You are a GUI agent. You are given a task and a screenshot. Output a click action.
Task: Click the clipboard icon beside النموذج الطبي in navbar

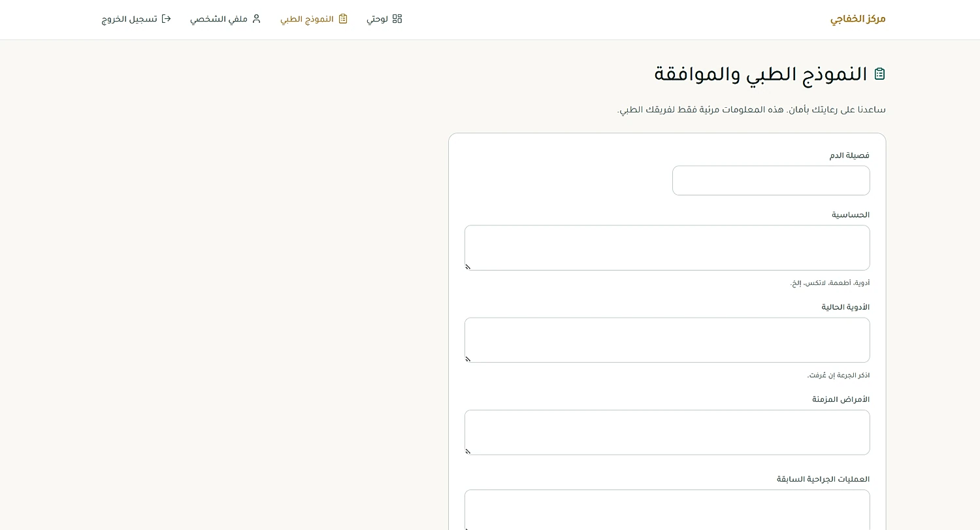point(343,19)
